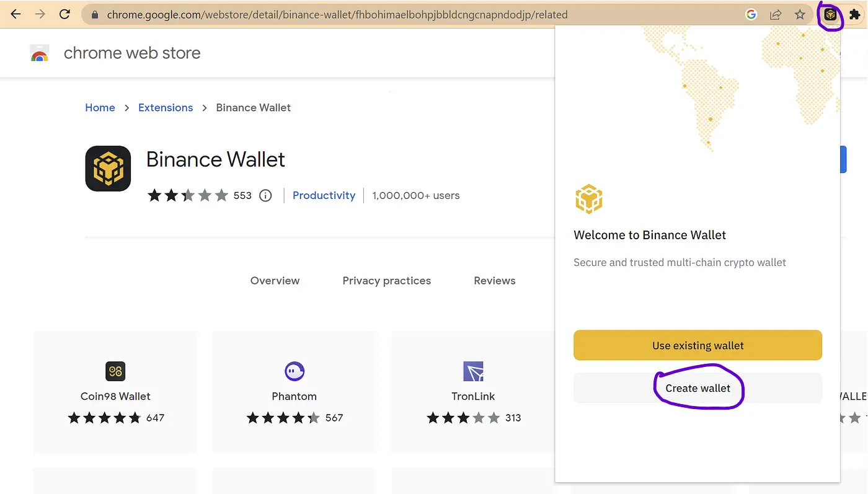Open the Productivity category link
This screenshot has height=494, width=868.
324,195
